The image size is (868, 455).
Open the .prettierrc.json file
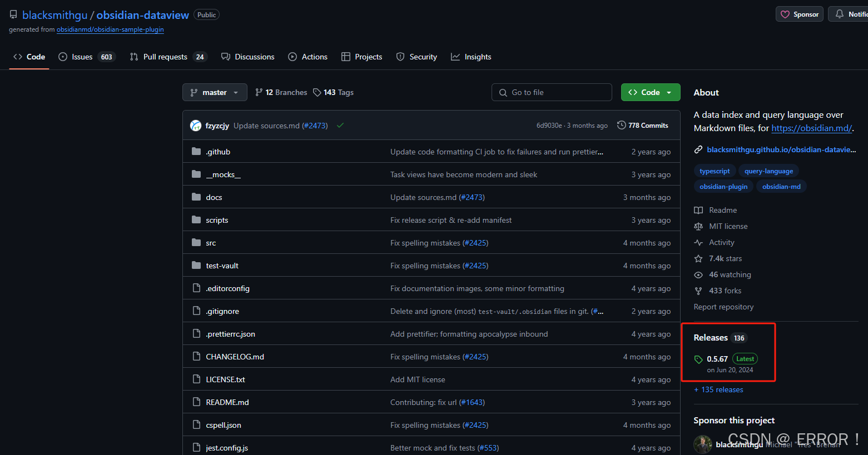[230, 334]
